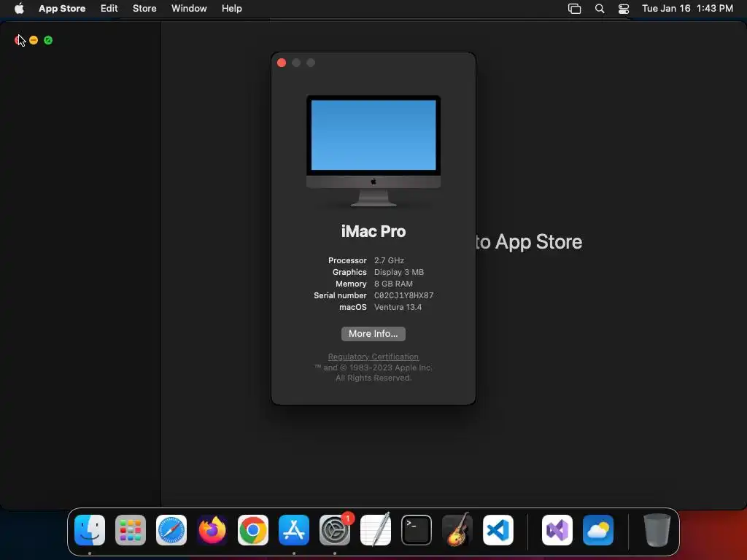Select the processor value 2.7 GHz

click(389, 260)
